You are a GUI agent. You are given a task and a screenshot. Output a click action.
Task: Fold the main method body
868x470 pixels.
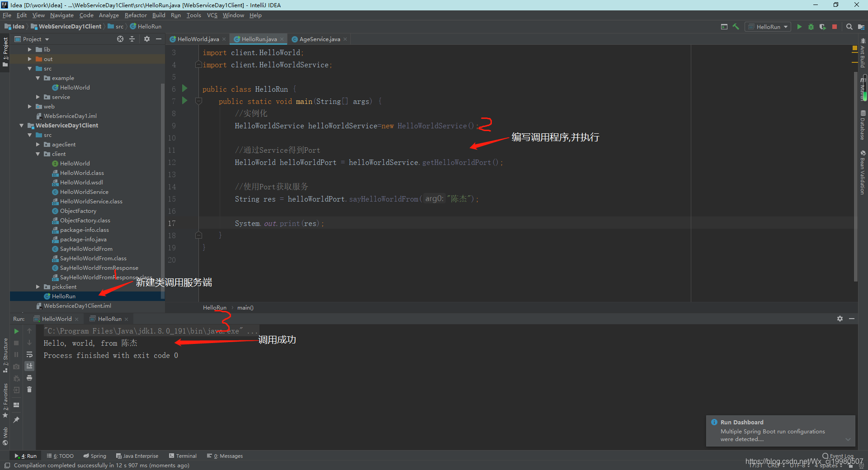(x=198, y=101)
